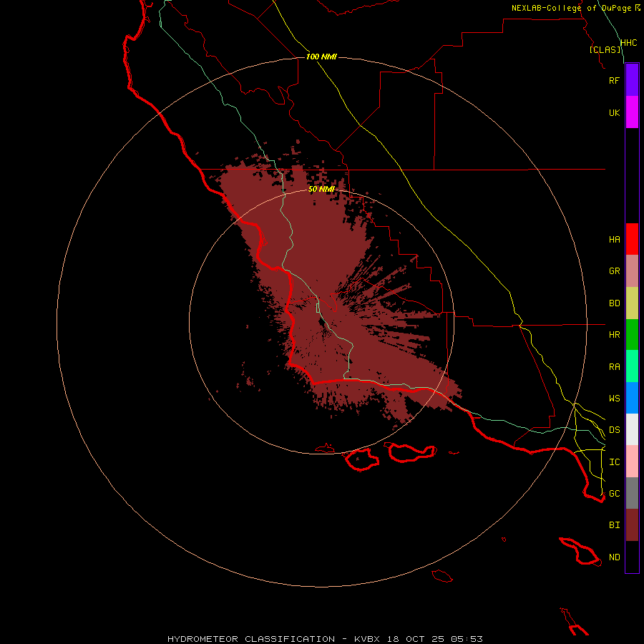The image size is (644, 644).
Task: Click the RF purple legend swatch
Action: (x=632, y=80)
